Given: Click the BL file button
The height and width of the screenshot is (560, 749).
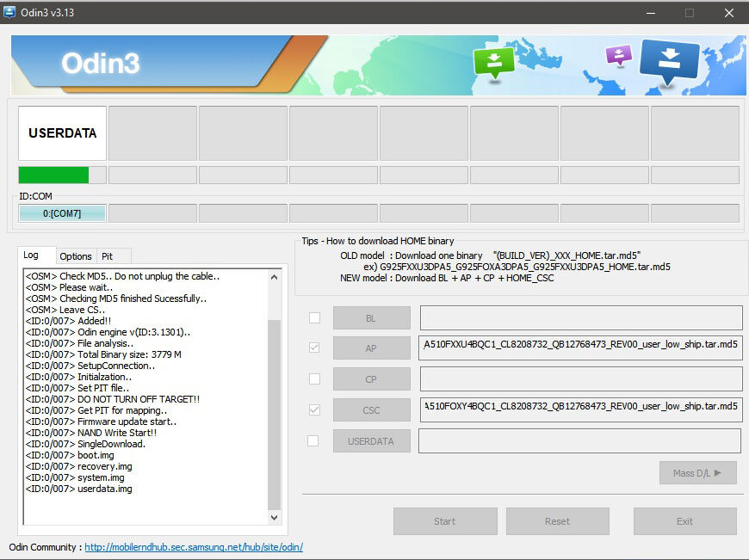Looking at the screenshot, I should pos(371,318).
